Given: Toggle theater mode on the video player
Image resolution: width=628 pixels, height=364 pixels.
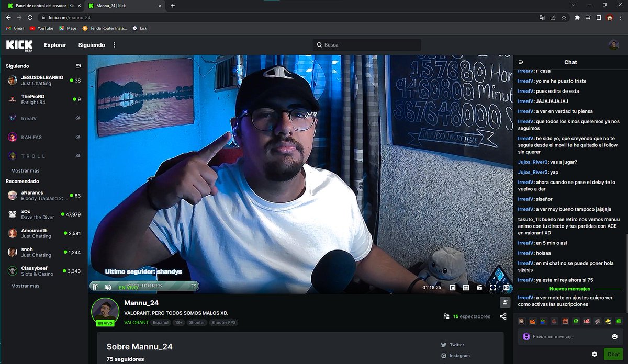Looking at the screenshot, I should pyautogui.click(x=466, y=287).
